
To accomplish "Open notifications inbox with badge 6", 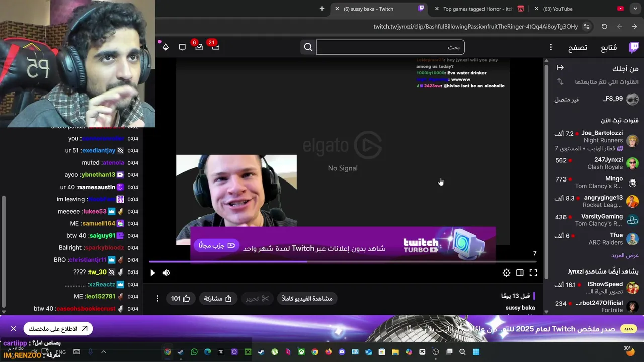I will point(199,47).
